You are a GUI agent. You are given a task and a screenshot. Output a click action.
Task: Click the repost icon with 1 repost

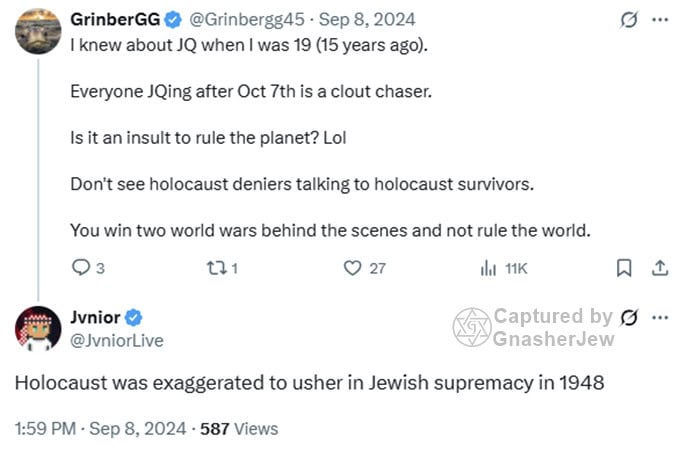tap(213, 268)
